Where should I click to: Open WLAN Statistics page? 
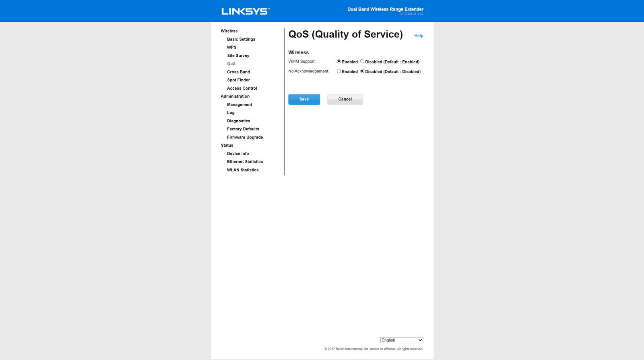tap(243, 170)
